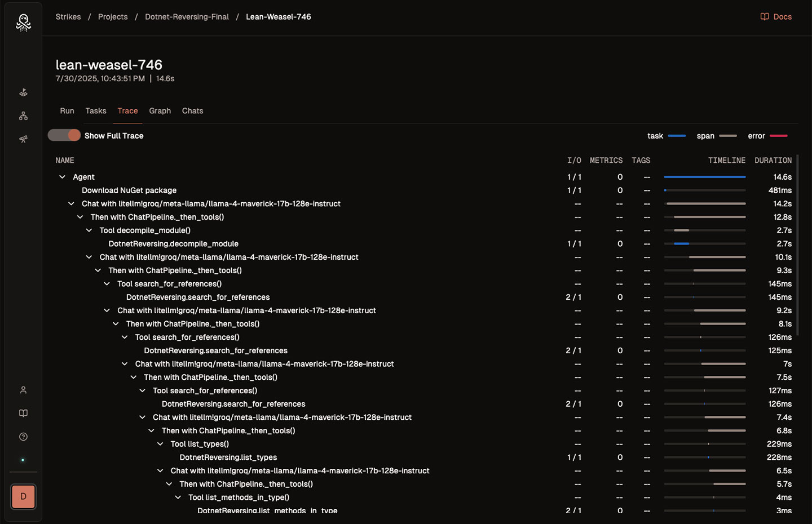
Task: Click the D avatar button
Action: coord(23,496)
